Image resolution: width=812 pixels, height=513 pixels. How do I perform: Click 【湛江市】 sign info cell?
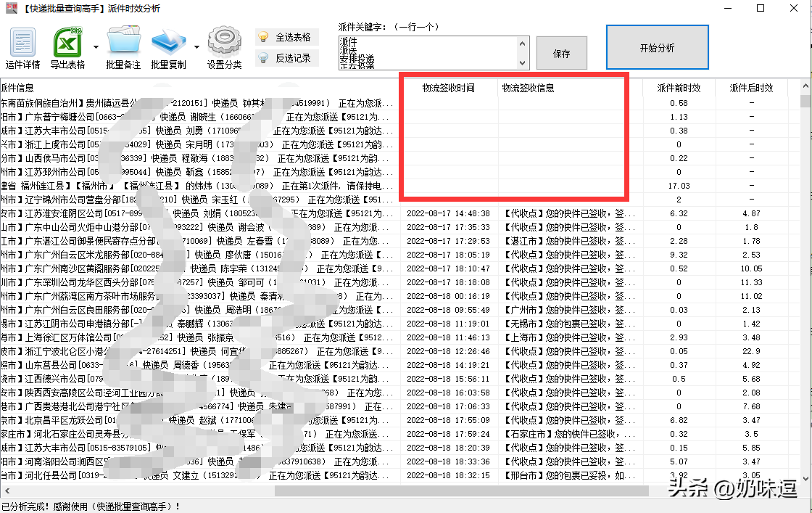569,241
